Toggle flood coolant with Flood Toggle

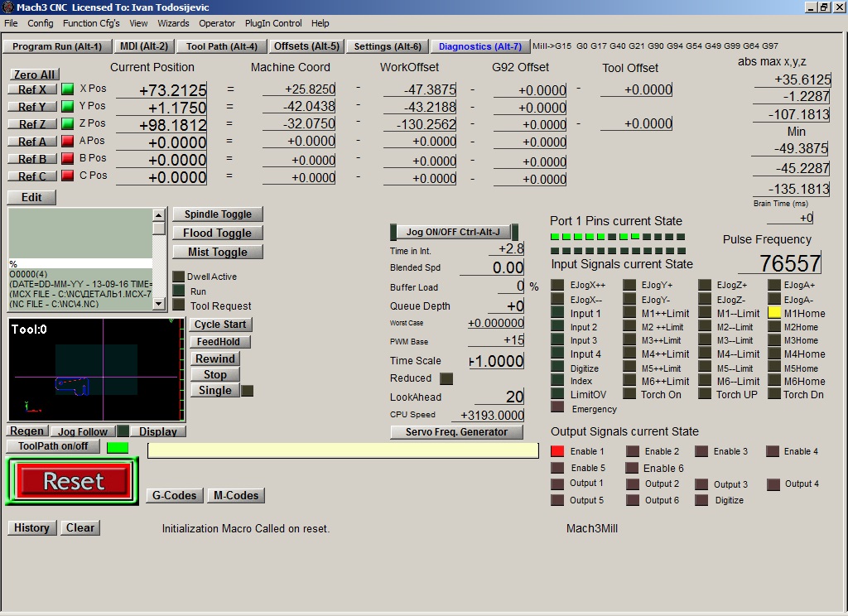coord(218,233)
